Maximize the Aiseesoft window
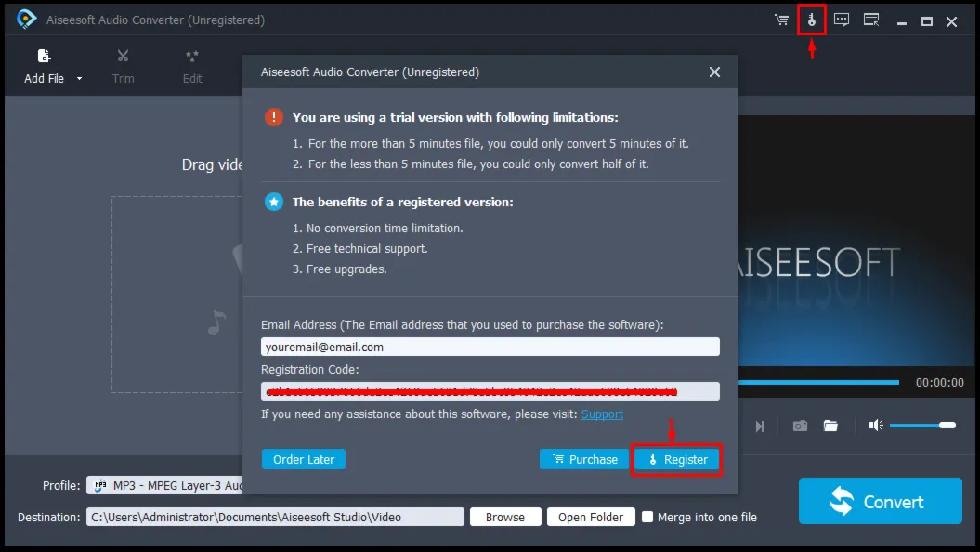Viewport: 980px width, 552px height. [x=927, y=21]
